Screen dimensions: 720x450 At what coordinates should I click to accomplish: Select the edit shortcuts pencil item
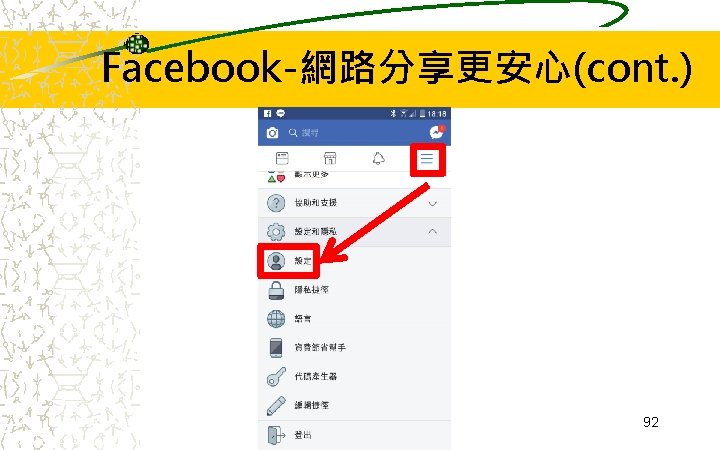tap(354, 405)
